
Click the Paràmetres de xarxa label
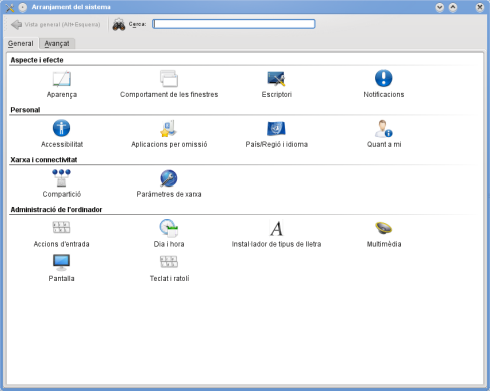169,194
